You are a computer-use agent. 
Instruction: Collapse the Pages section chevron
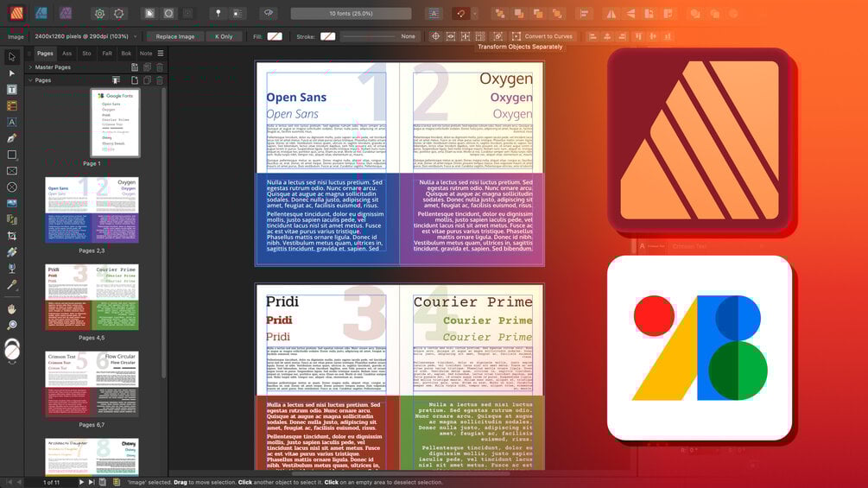tap(30, 80)
